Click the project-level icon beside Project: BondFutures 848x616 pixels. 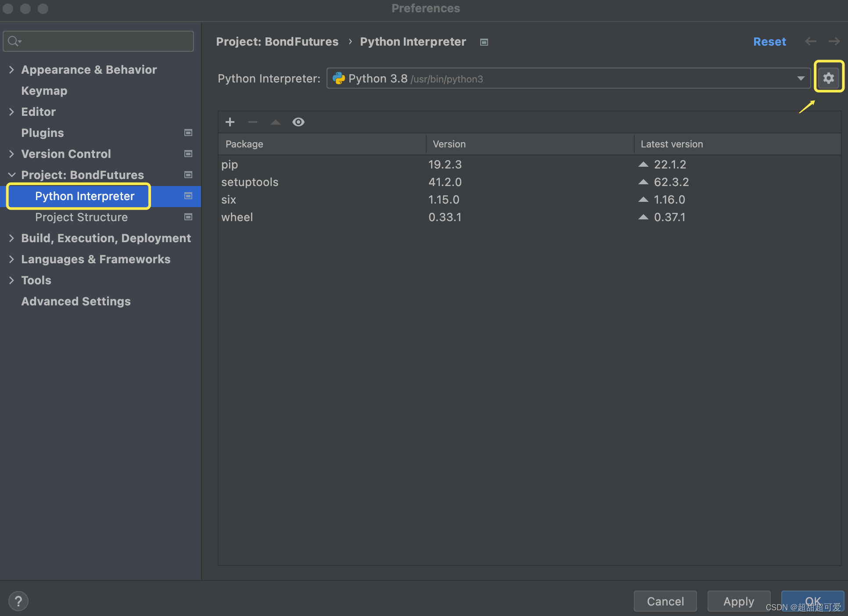click(x=188, y=175)
